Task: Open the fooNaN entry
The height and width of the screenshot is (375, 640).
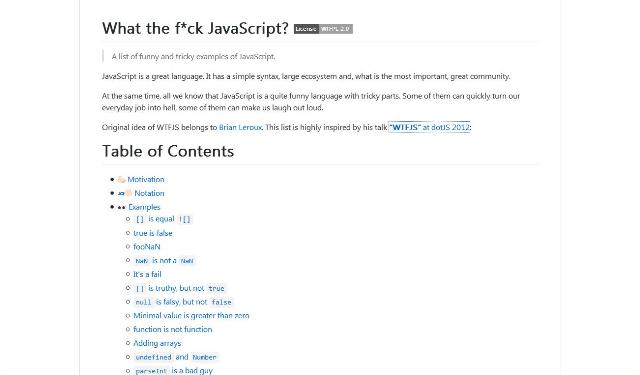Action: coord(147,247)
